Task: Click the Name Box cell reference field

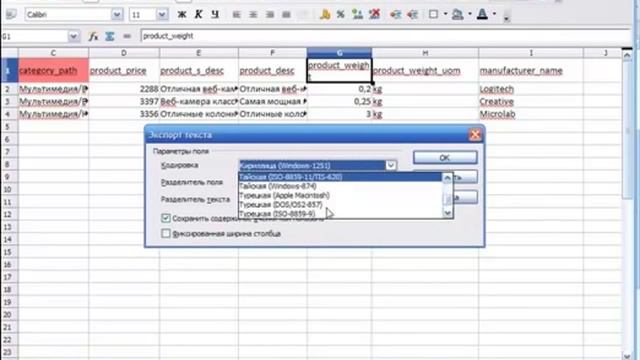Action: click(34, 36)
